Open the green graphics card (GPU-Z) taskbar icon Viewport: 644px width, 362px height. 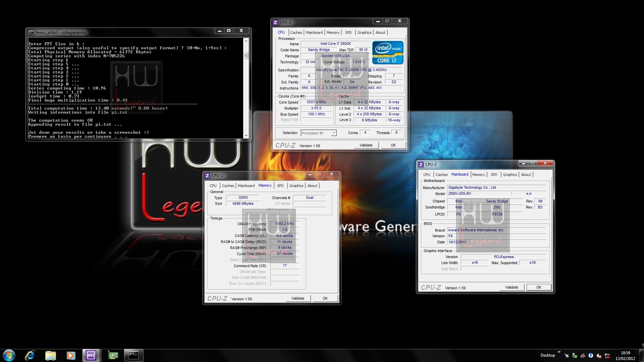pos(113,355)
